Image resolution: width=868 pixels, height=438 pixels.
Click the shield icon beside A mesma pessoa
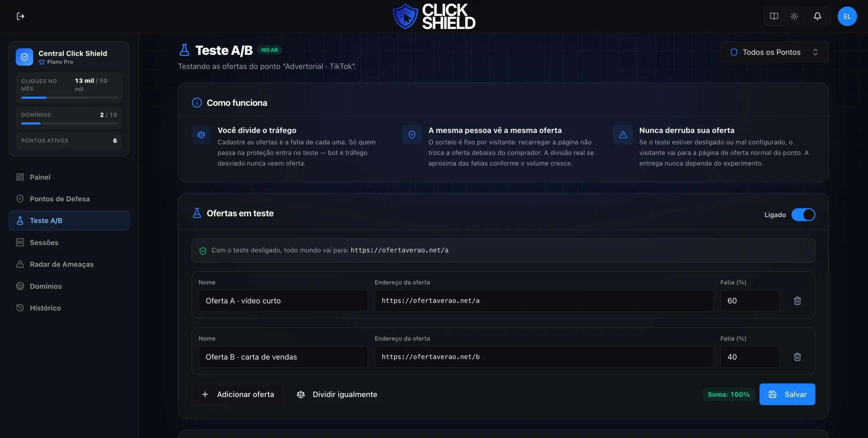[412, 135]
